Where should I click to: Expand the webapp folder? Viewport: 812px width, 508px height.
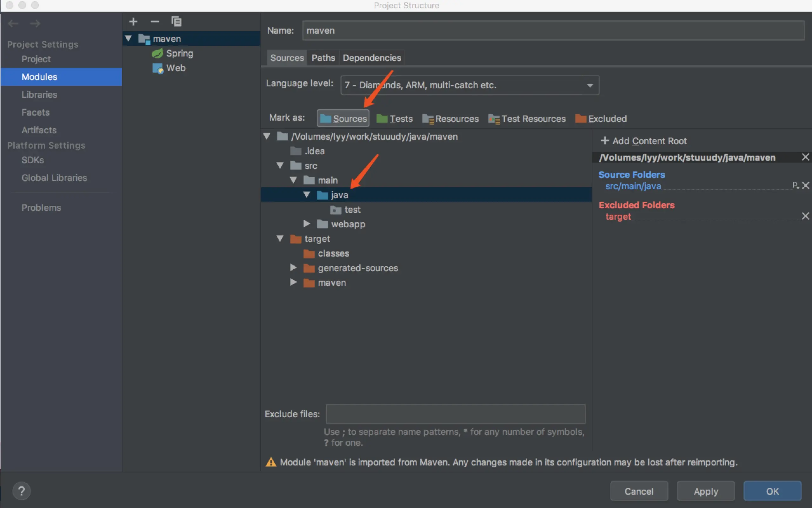coord(307,224)
